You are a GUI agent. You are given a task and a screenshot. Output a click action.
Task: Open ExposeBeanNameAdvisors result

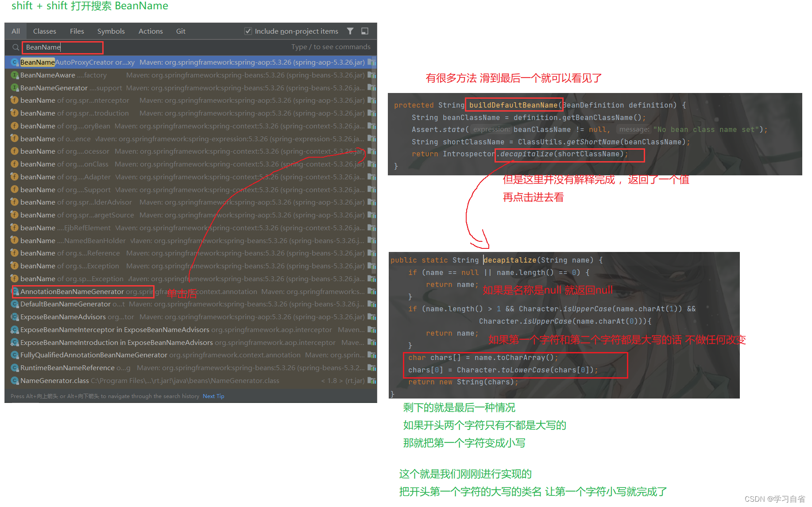coord(191,317)
